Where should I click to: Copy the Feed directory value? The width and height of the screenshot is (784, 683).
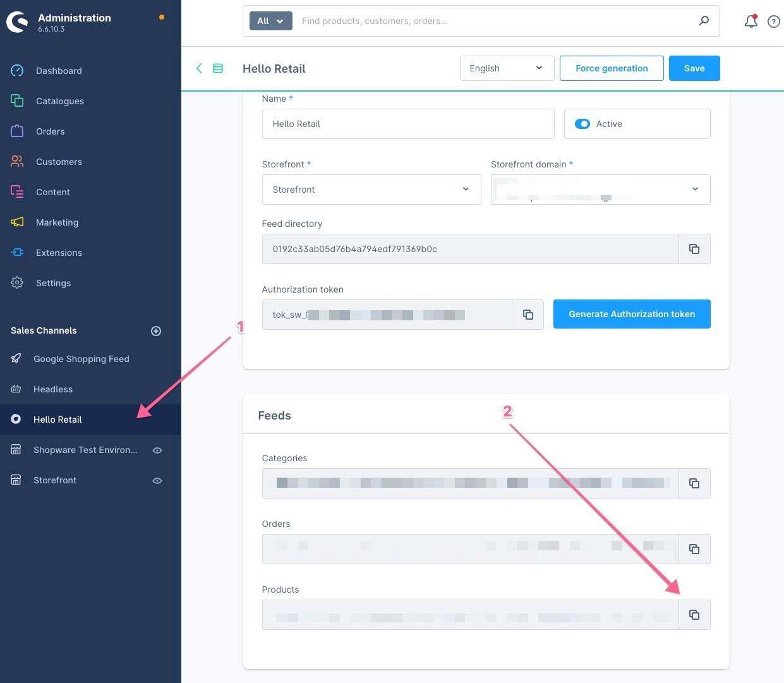tap(694, 249)
